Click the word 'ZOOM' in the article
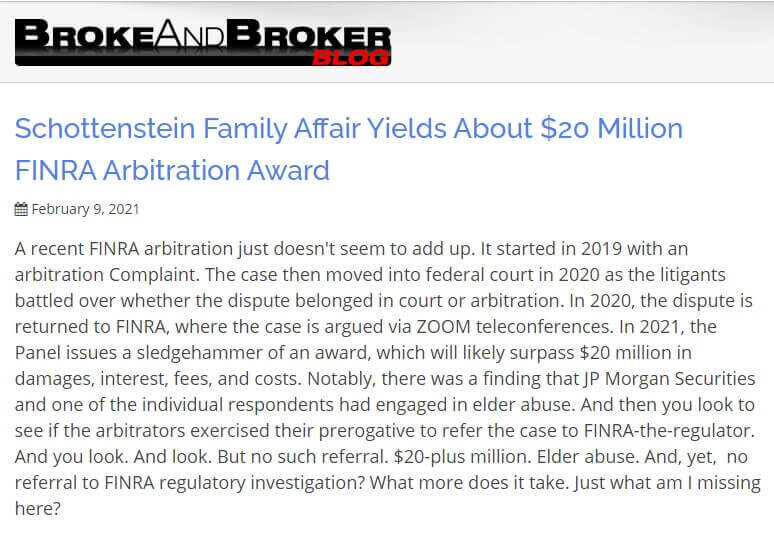Screen dimensions: 774x538 [443, 327]
